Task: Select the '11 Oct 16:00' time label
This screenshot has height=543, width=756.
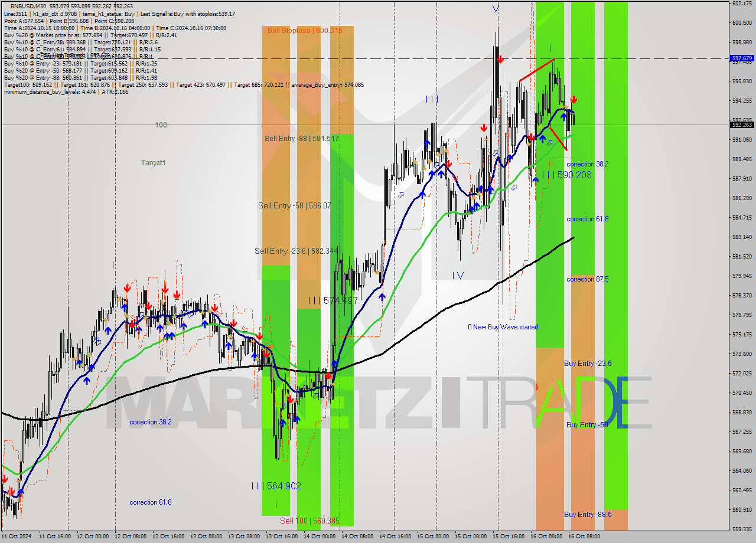Action: [54, 537]
